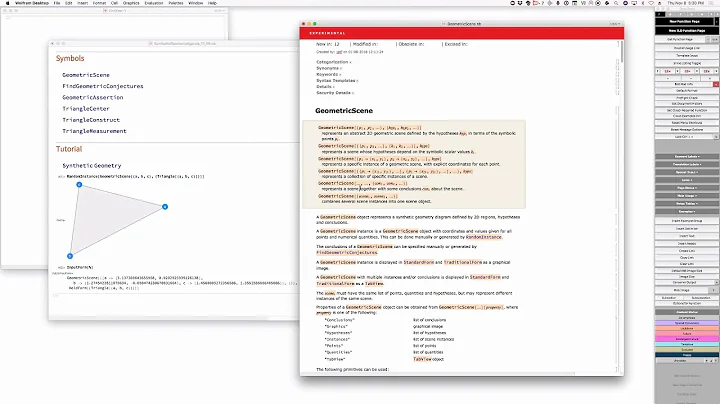Click the New in field showing 12
The width and height of the screenshot is (720, 404).
(328, 44)
